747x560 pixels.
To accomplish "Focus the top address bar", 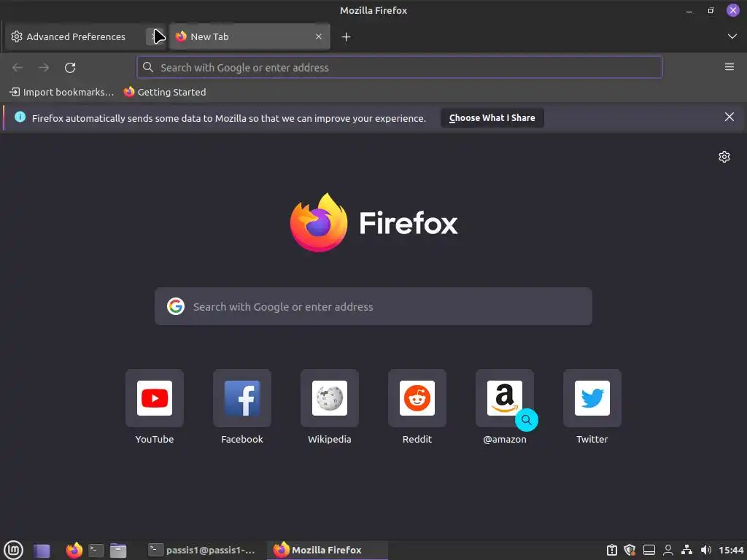I will click(x=399, y=68).
